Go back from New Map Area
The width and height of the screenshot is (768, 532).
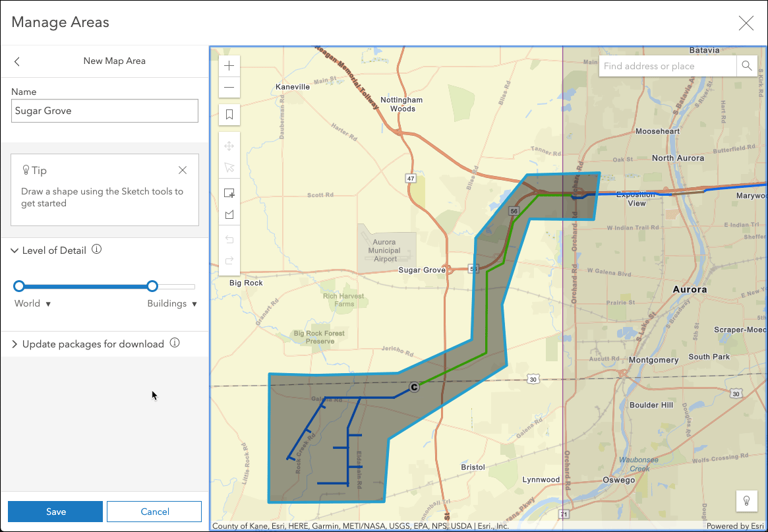16,61
